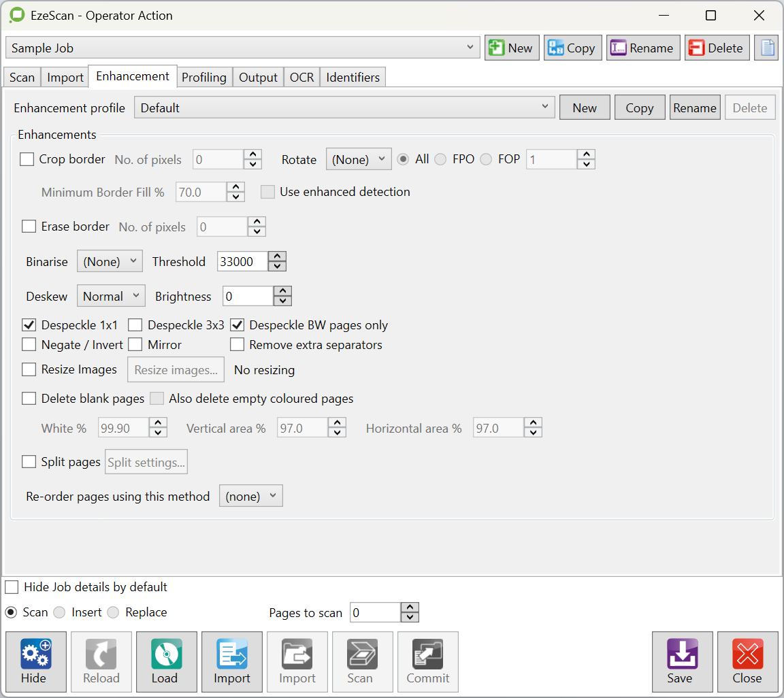Expand the Deskew dropdown set to Normal

point(111,297)
